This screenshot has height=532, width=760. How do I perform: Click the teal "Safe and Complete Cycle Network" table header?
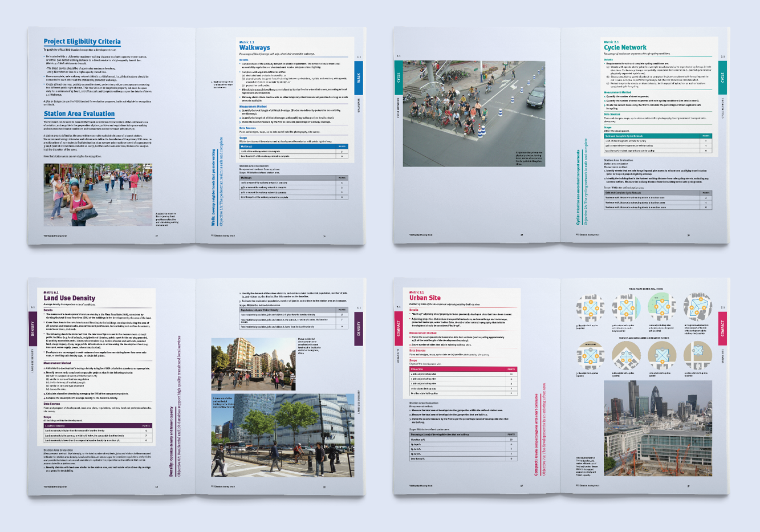[x=658, y=136]
